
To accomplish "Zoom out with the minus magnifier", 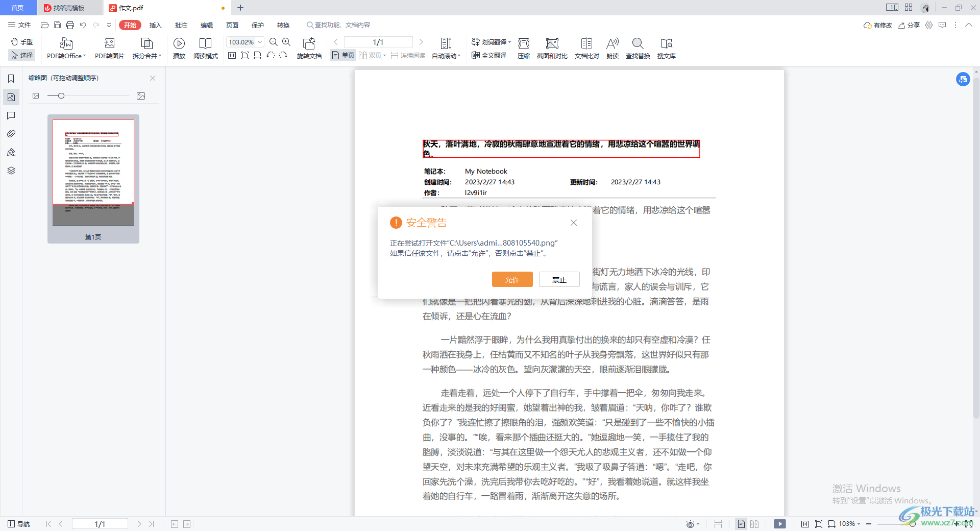I will coord(274,42).
